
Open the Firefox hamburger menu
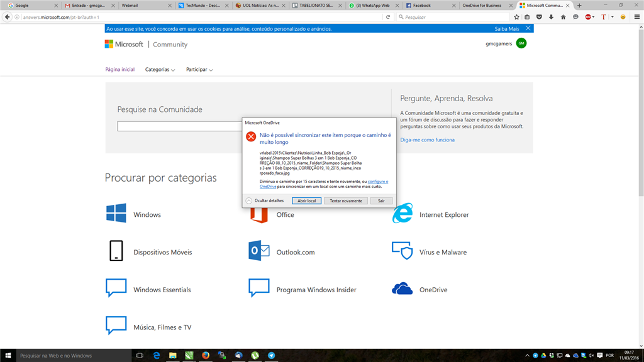click(x=637, y=17)
